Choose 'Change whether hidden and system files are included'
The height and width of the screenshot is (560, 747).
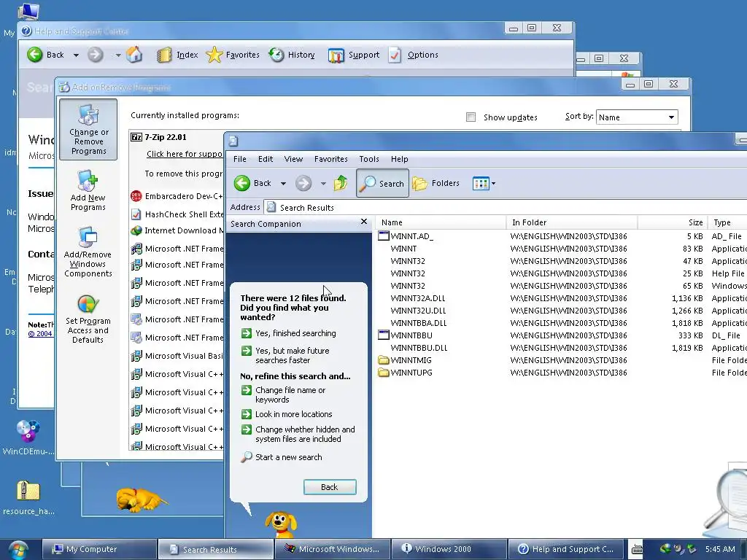pos(298,435)
